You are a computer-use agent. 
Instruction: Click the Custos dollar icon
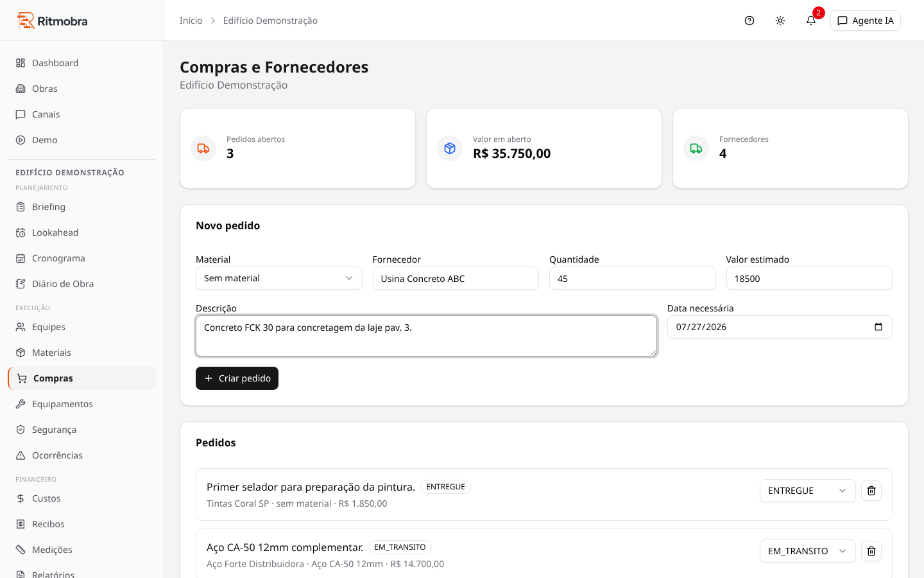pyautogui.click(x=21, y=498)
